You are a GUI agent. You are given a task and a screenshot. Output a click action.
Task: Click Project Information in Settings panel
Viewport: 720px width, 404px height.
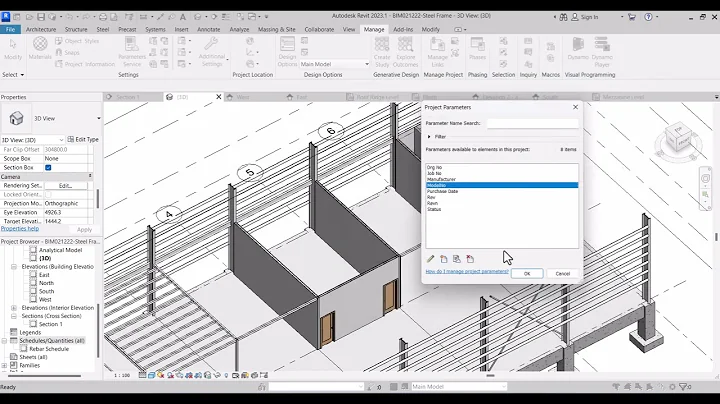click(85, 64)
